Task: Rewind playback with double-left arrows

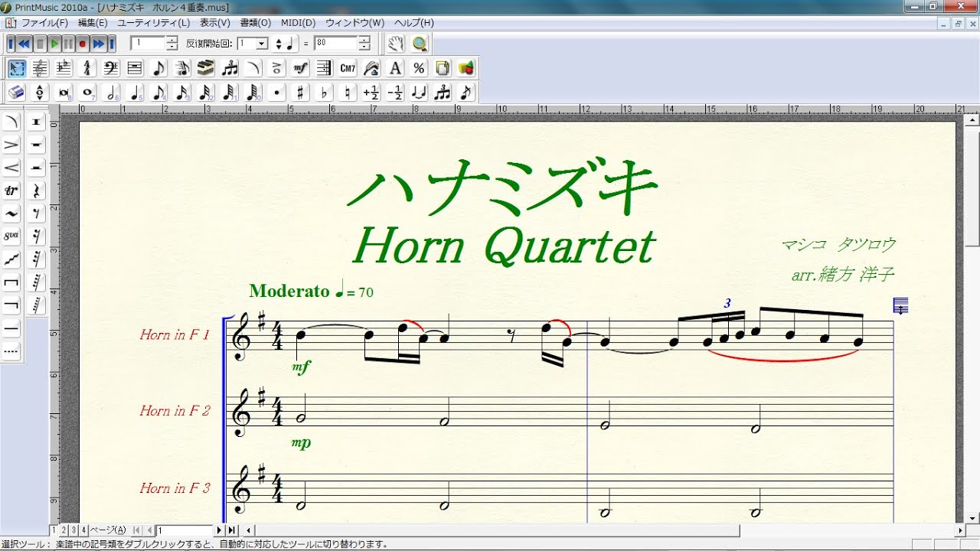Action: [25, 44]
